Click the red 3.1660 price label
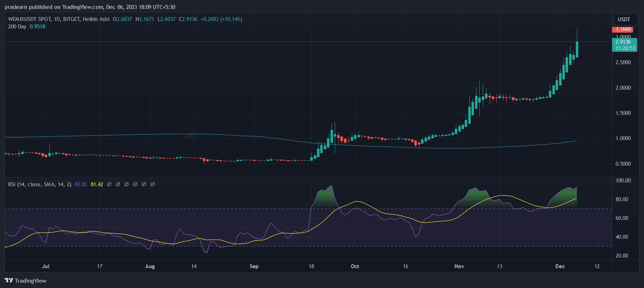This screenshot has height=288, width=644. [623, 29]
